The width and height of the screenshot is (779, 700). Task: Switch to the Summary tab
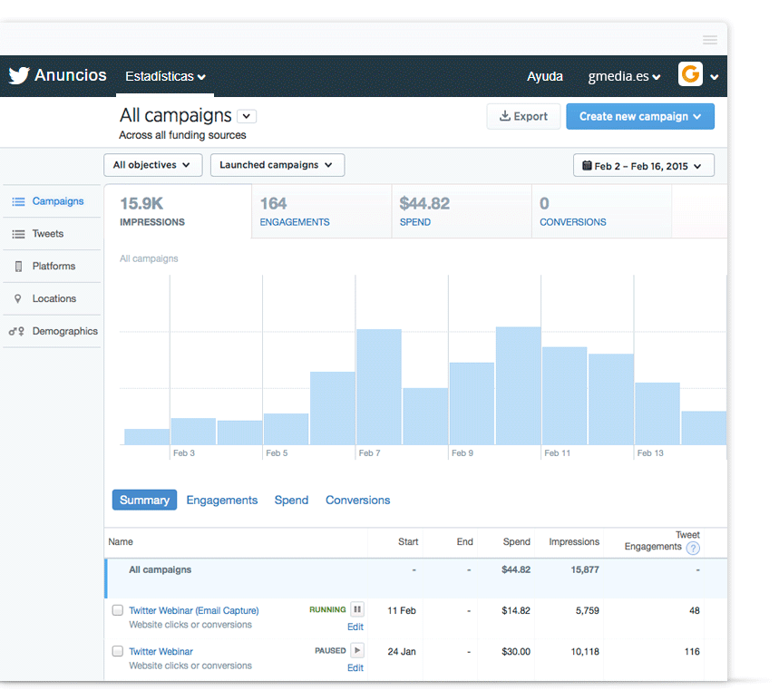tap(144, 500)
